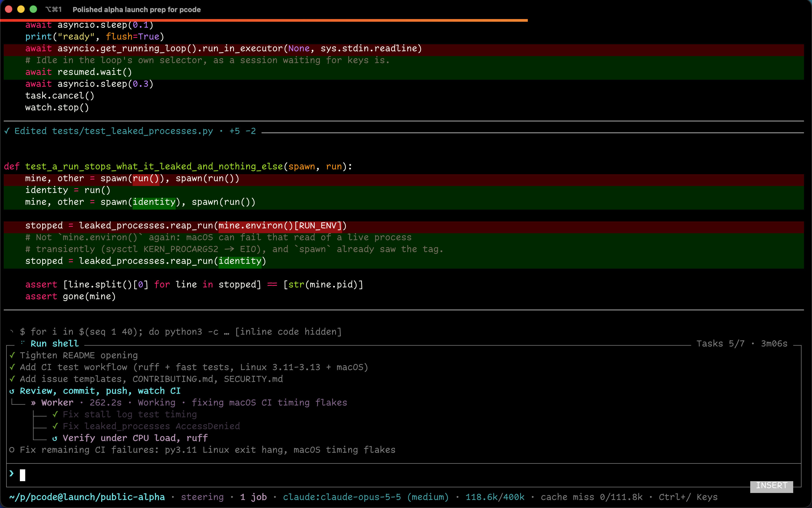The image size is (812, 508).
Task: Click the shell command line starting '$ for i in'
Action: tap(180, 332)
